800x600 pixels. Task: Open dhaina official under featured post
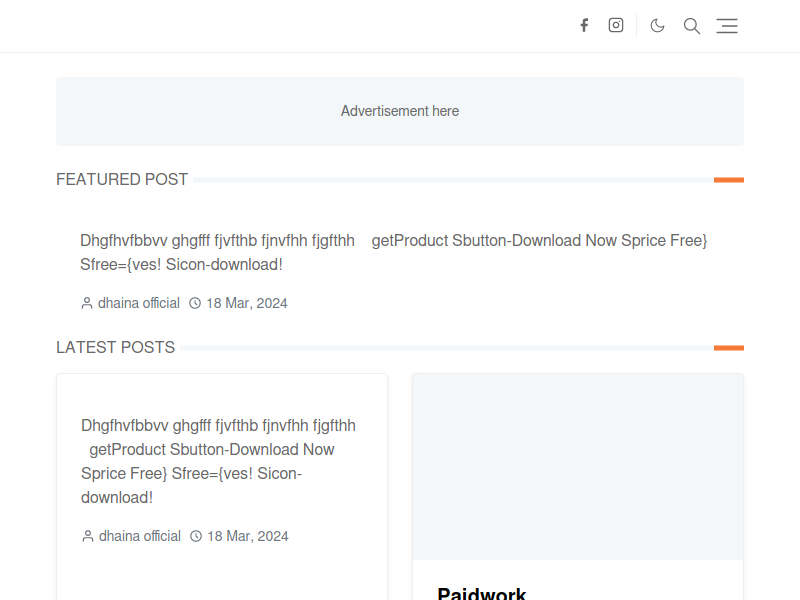coord(139,303)
